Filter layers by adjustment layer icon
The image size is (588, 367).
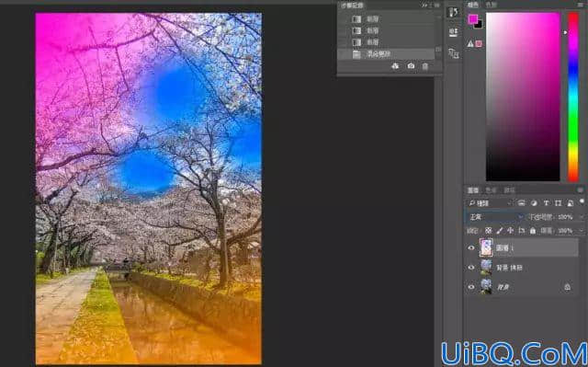point(534,203)
